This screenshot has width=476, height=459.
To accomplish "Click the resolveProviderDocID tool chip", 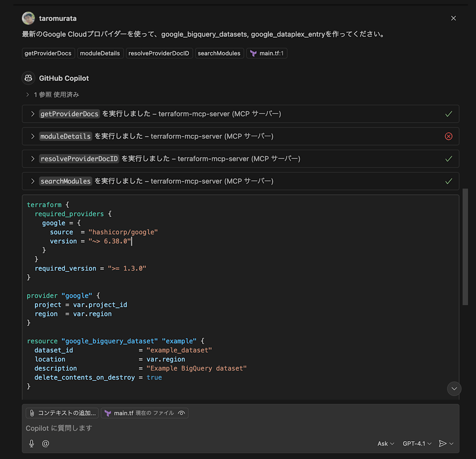I will click(x=159, y=53).
